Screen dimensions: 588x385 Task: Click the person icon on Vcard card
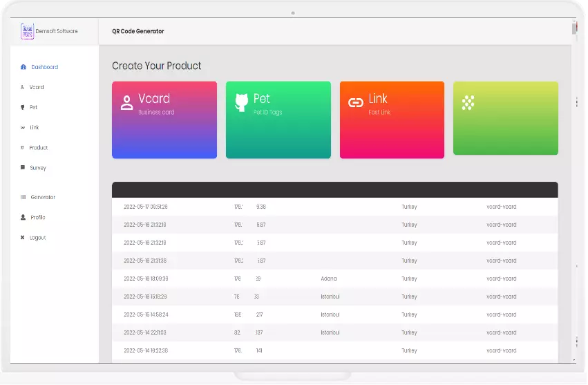pos(126,103)
